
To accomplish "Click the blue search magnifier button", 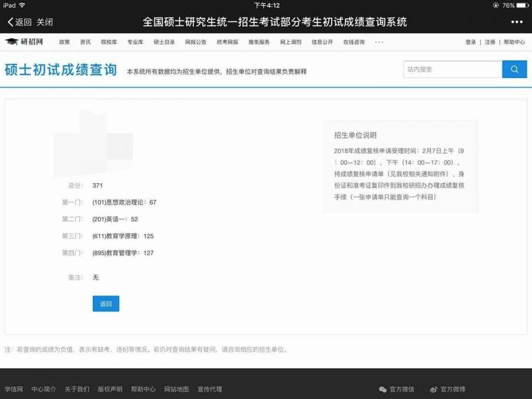I will coord(514,69).
